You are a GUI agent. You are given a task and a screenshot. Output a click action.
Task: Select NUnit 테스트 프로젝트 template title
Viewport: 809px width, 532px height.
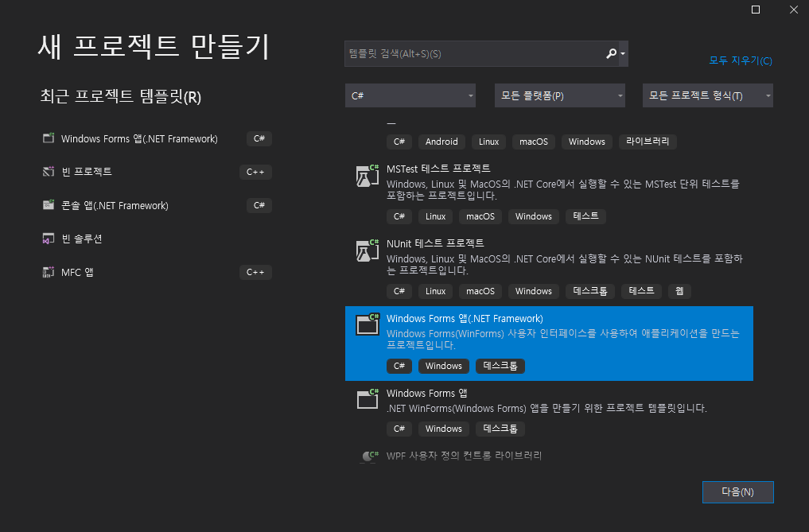click(435, 243)
